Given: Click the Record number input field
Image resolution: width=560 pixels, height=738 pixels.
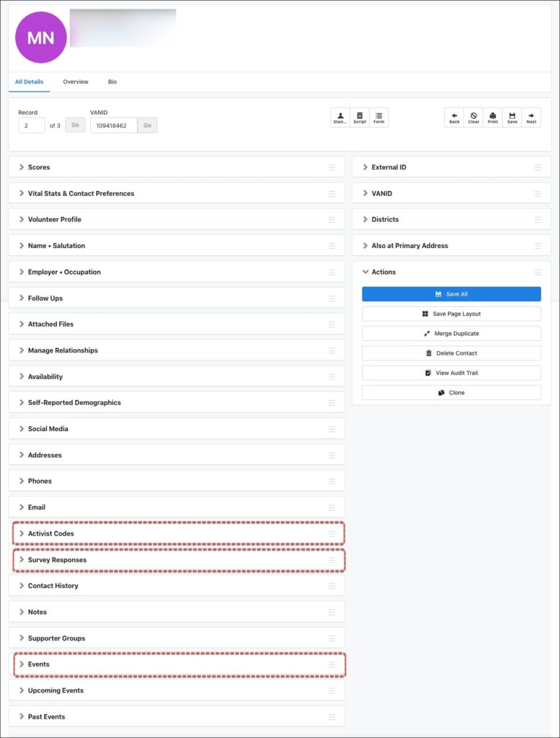Looking at the screenshot, I should pyautogui.click(x=32, y=125).
